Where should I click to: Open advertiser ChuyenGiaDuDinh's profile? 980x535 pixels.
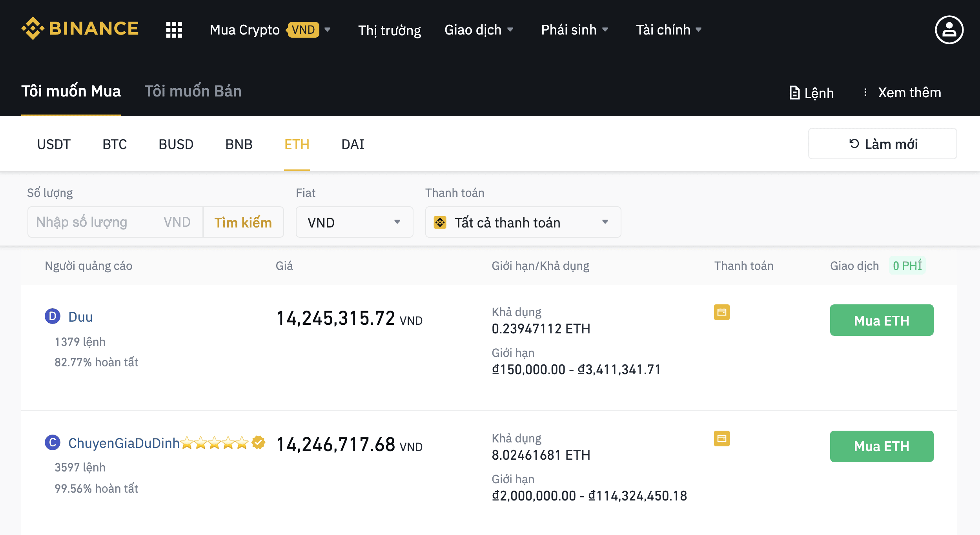coord(124,443)
